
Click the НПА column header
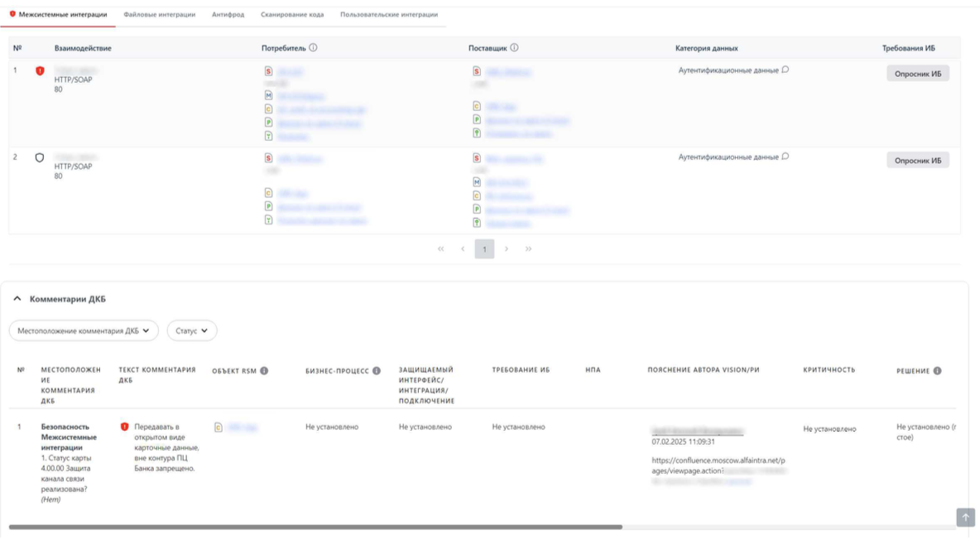pos(593,370)
